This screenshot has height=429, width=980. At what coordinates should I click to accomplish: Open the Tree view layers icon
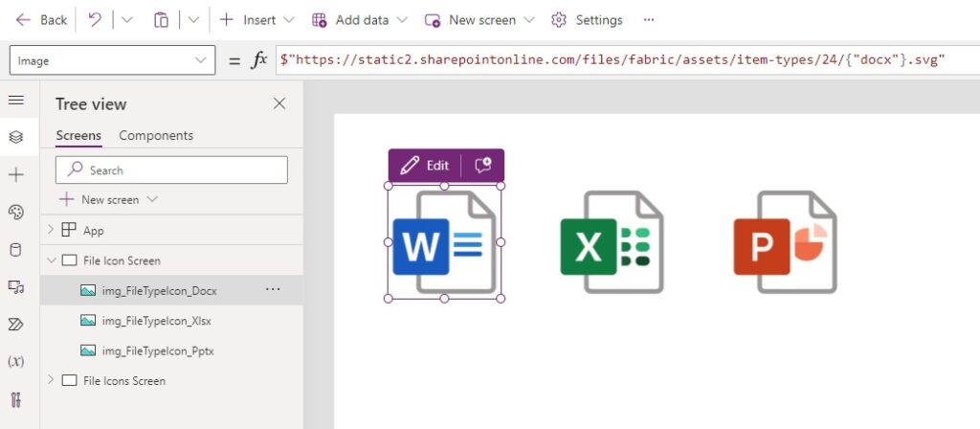coord(16,137)
